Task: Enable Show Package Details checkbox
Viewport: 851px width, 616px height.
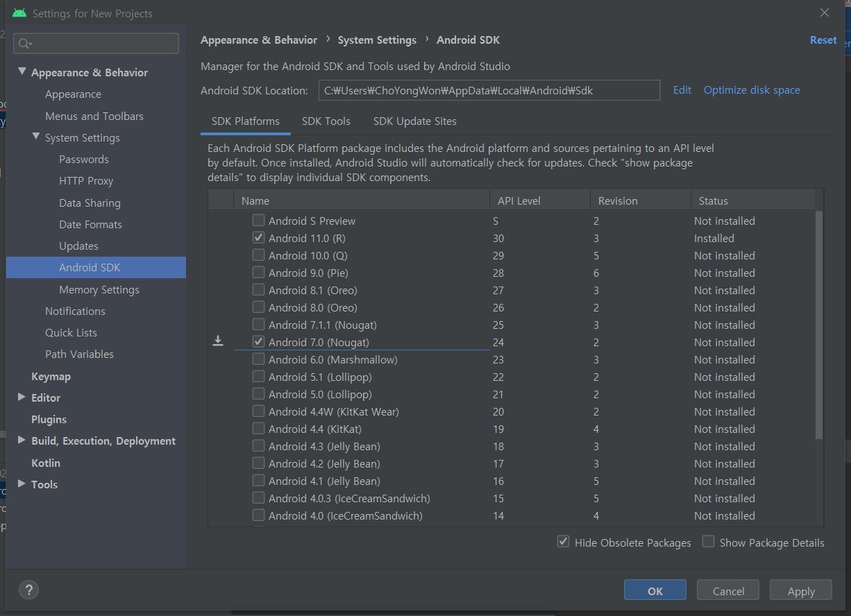Action: coord(708,542)
